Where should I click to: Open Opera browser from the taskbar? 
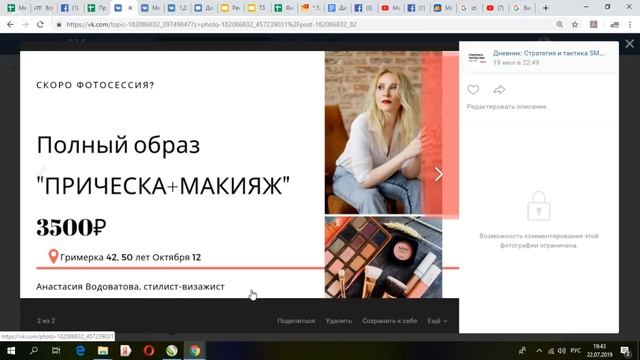point(149,350)
